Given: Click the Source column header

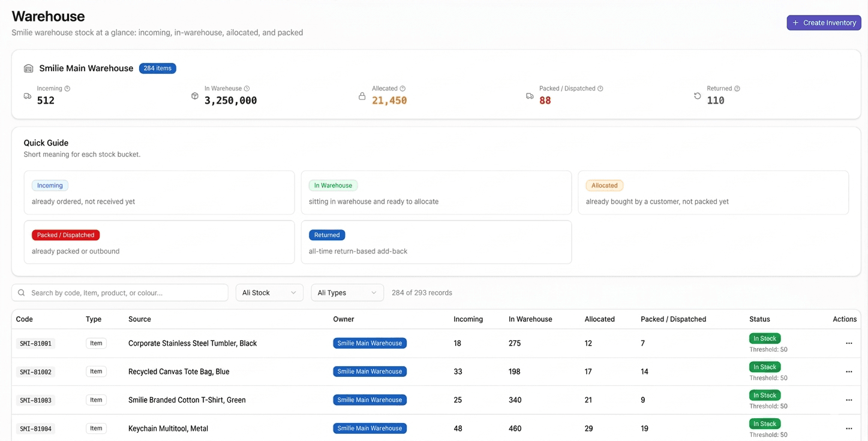Looking at the screenshot, I should [x=140, y=319].
